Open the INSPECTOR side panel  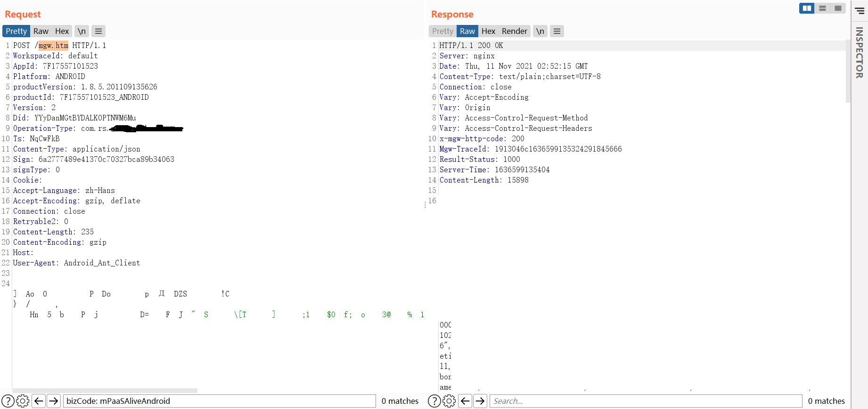(860, 52)
